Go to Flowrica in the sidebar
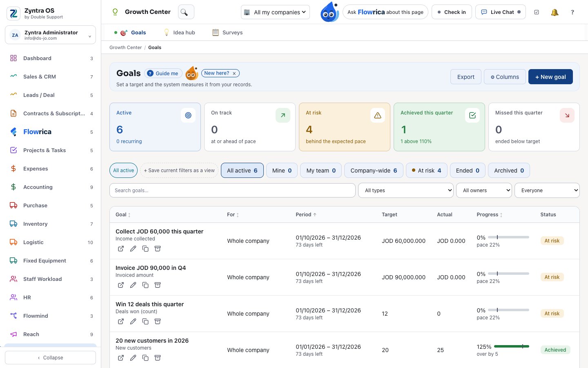This screenshot has height=368, width=588. (51, 132)
